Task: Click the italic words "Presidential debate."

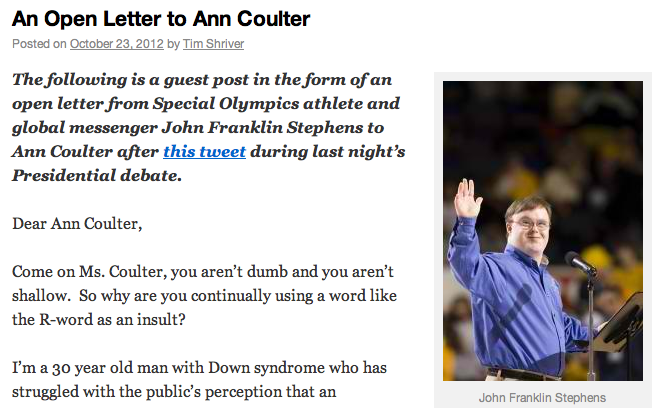Action: (x=97, y=176)
